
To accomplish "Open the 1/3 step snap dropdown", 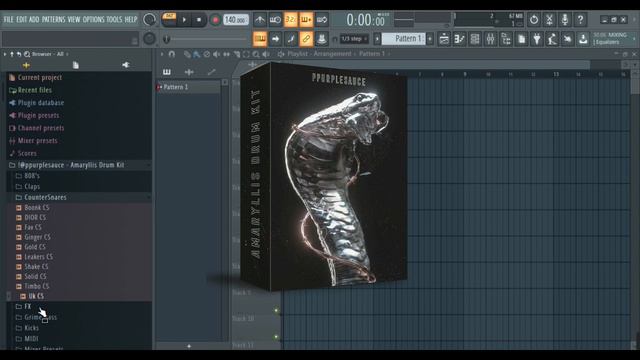I will click(x=354, y=39).
